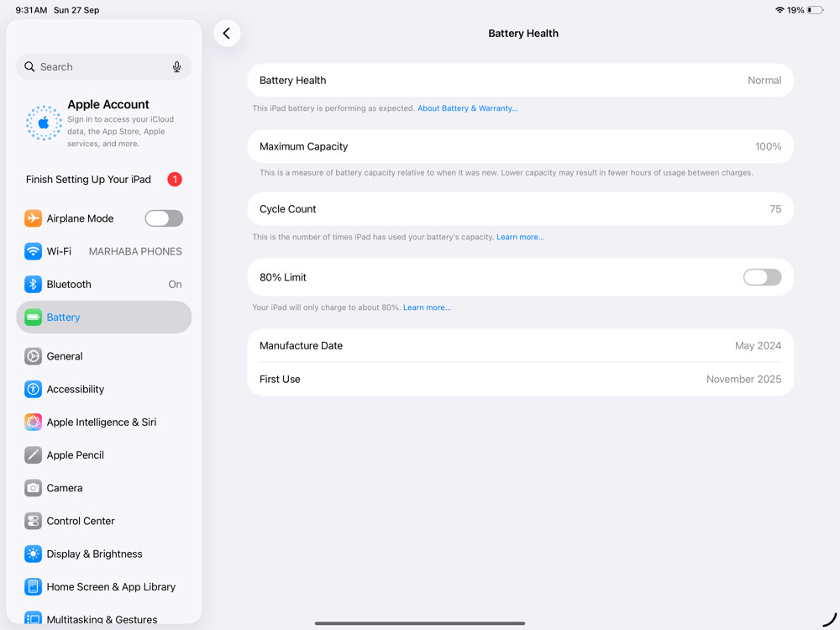Tap the Battery Health row
Screen dimensions: 840x630
click(x=520, y=81)
